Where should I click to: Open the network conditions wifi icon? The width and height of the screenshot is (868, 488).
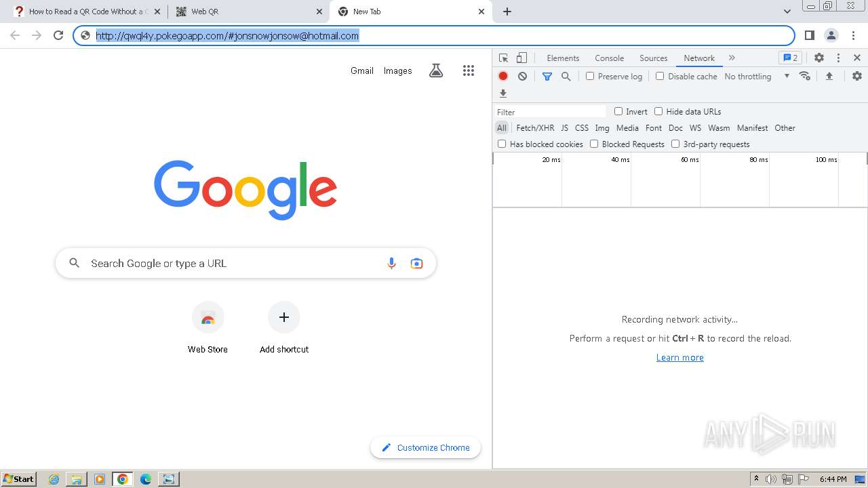coord(805,76)
